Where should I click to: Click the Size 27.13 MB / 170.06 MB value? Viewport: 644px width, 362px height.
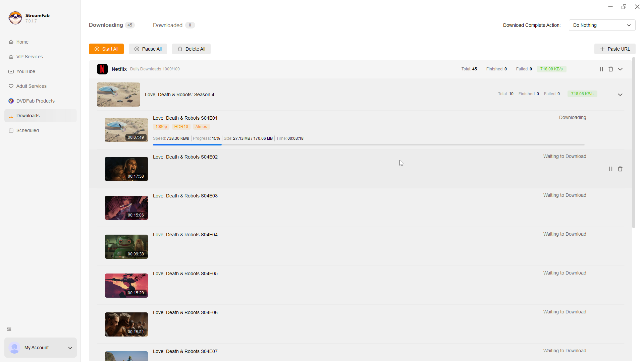coord(248,138)
